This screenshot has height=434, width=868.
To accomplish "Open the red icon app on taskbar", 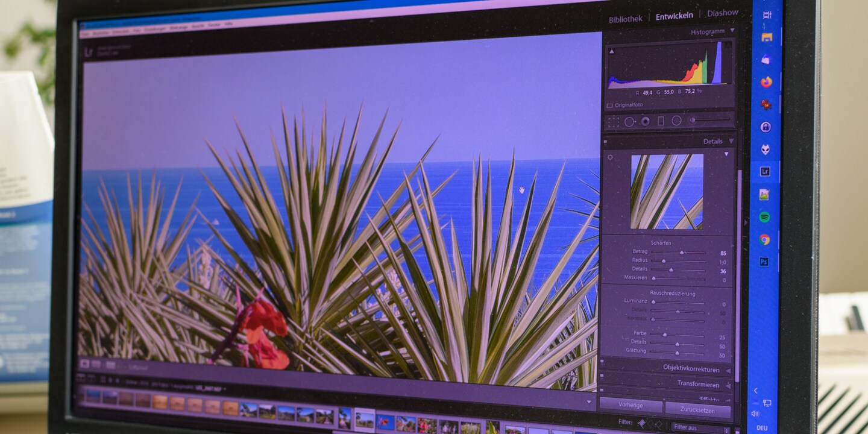I will point(766,104).
